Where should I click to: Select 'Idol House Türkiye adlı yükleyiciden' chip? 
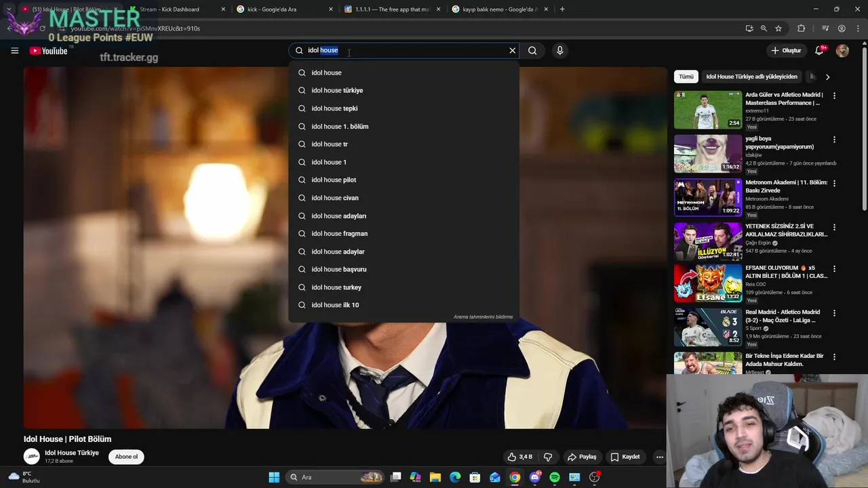click(x=751, y=77)
